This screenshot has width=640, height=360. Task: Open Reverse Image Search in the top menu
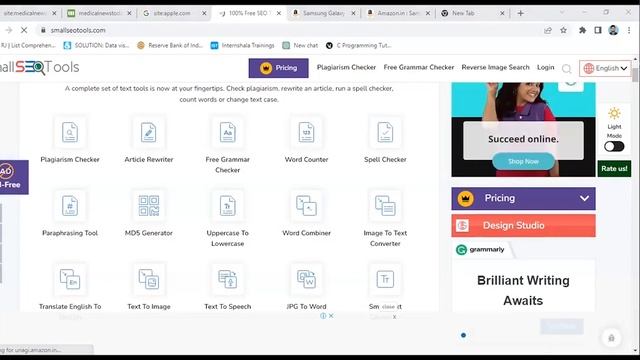pyautogui.click(x=496, y=67)
